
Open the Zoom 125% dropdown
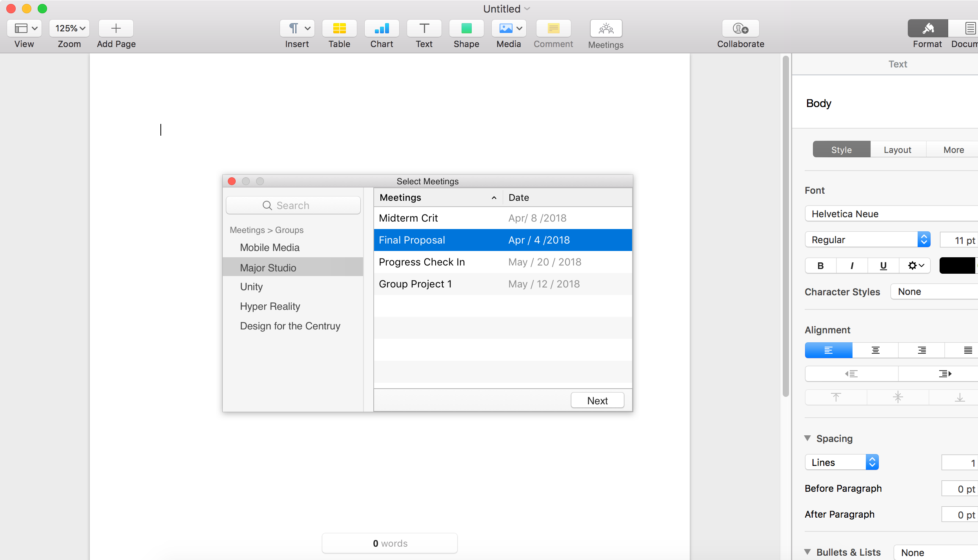pos(69,29)
